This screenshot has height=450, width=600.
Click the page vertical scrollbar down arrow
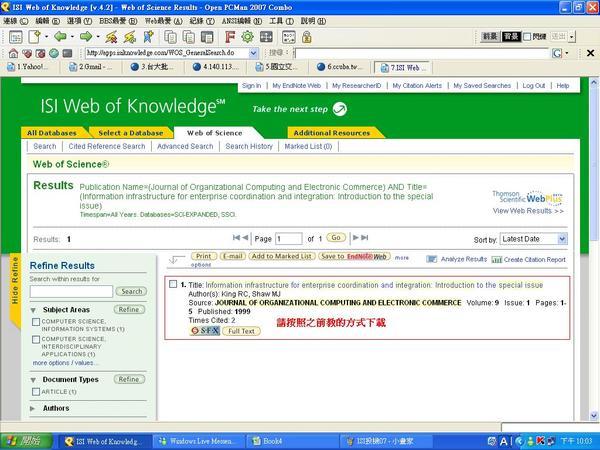click(593, 415)
